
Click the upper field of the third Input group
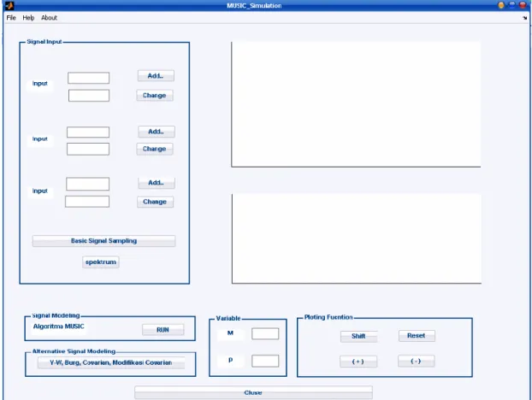pos(88,184)
